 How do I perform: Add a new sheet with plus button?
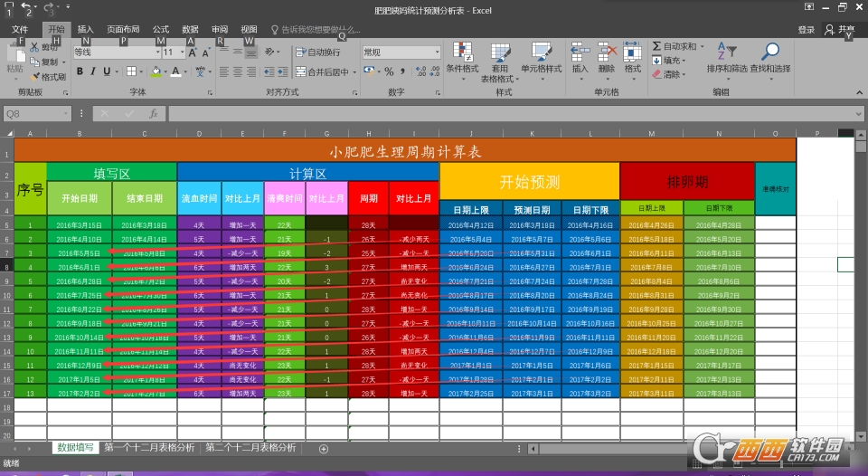click(x=324, y=449)
